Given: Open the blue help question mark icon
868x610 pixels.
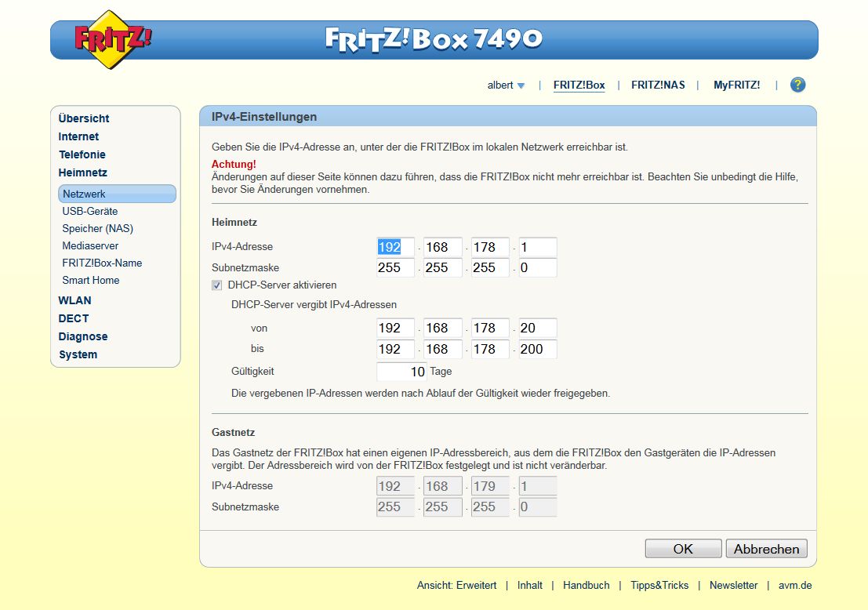Looking at the screenshot, I should coord(797,85).
